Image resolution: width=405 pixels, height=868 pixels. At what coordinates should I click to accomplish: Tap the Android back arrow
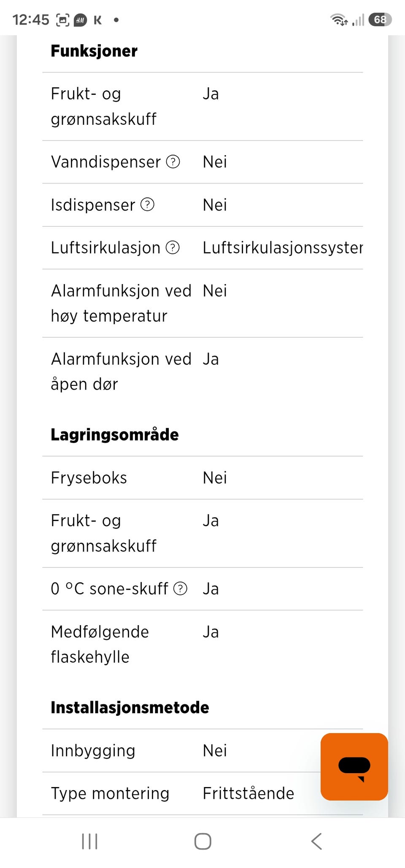point(316,841)
